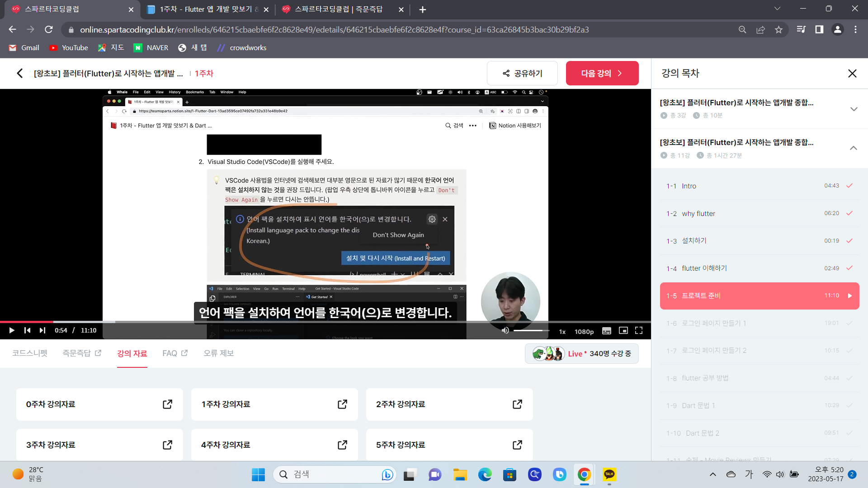Open lecture 1-10 Dart 문법 2
This screenshot has height=488, width=868.
point(759,433)
